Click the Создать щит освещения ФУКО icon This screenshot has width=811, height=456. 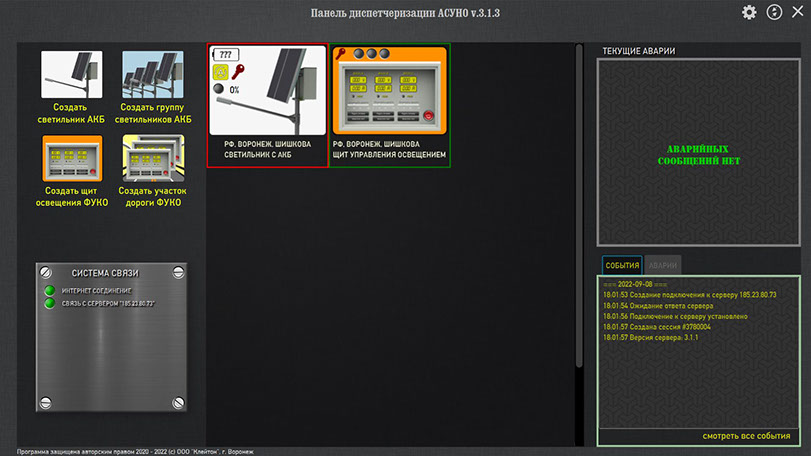pyautogui.click(x=71, y=158)
